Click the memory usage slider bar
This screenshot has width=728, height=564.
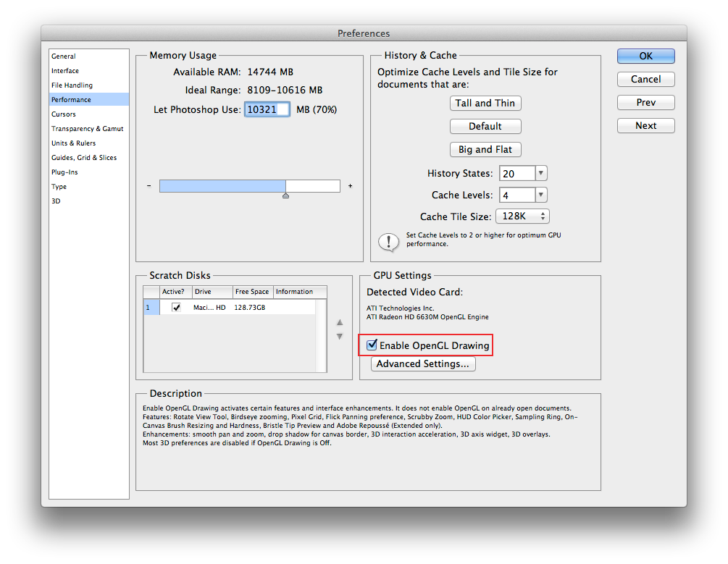(250, 186)
